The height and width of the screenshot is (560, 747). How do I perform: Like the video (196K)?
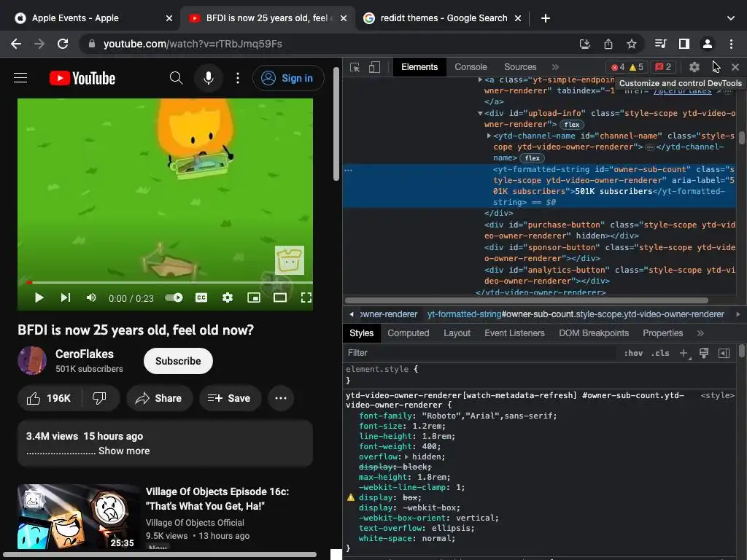coord(50,398)
